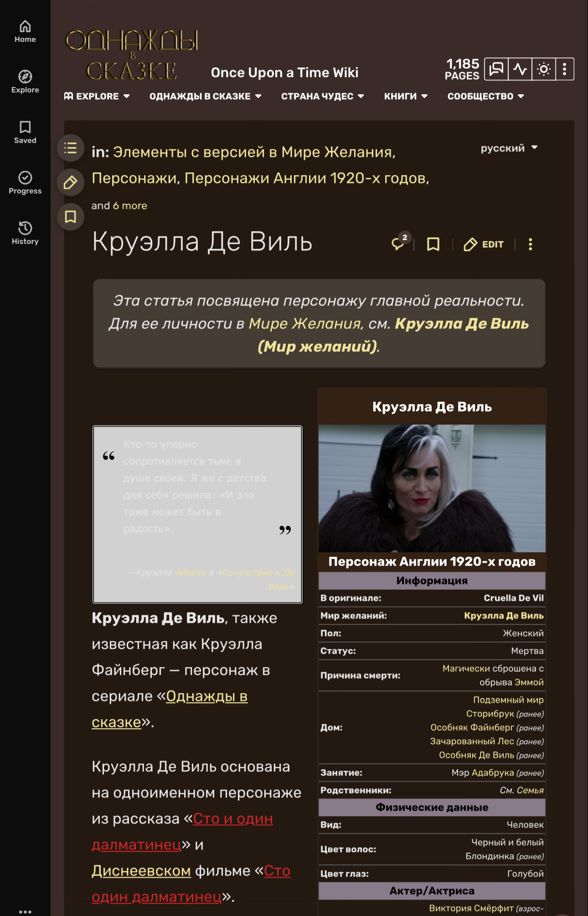Expand the СООБЩЕСТВО menu
This screenshot has height=916, width=588.
pyautogui.click(x=486, y=96)
